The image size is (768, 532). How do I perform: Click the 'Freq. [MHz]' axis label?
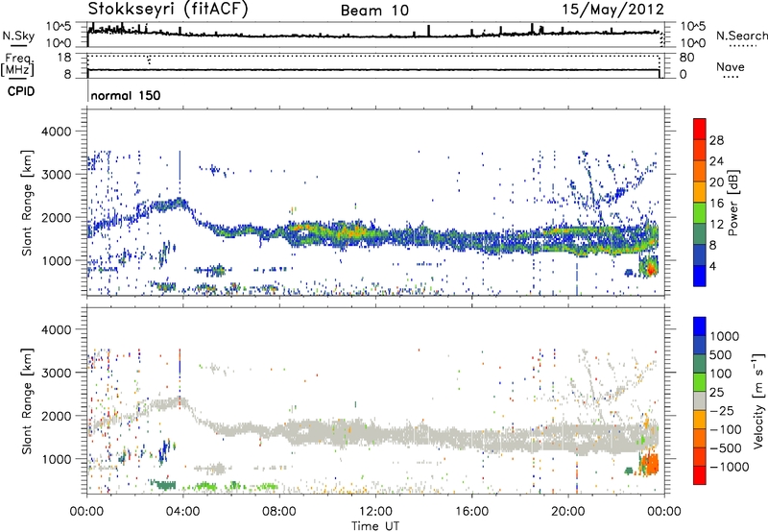pyautogui.click(x=18, y=64)
